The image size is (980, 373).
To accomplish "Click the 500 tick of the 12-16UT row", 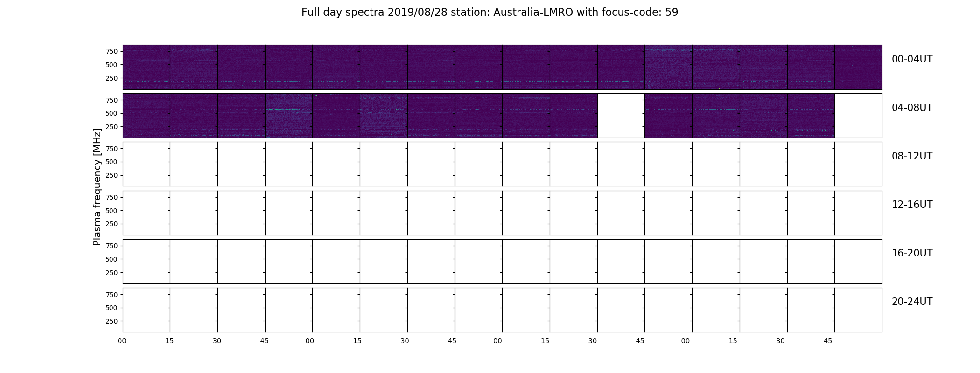I will (112, 211).
